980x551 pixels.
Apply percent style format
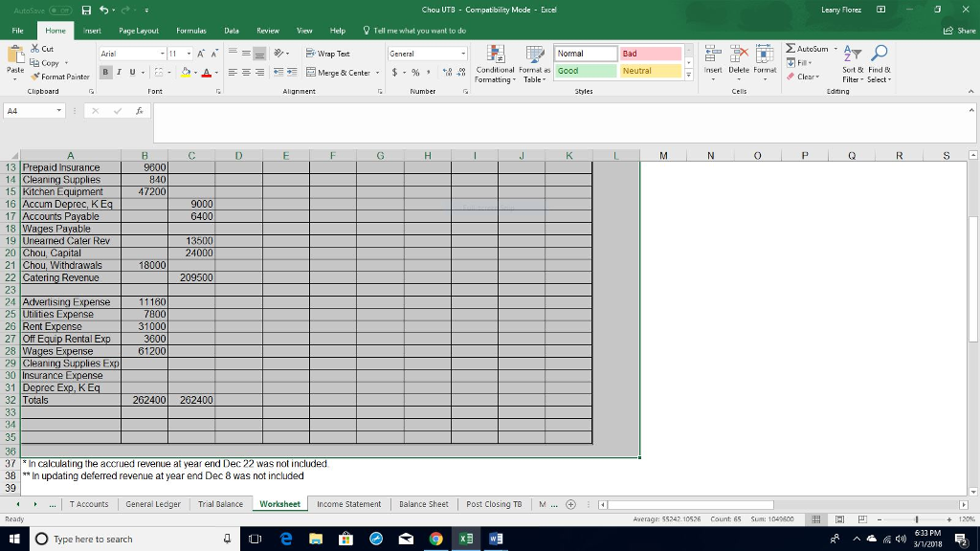(x=415, y=73)
